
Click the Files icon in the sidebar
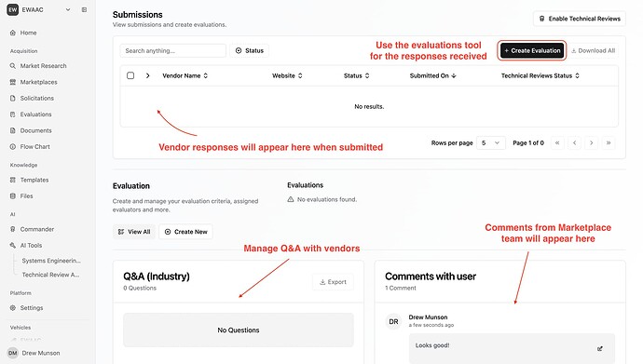pyautogui.click(x=13, y=196)
